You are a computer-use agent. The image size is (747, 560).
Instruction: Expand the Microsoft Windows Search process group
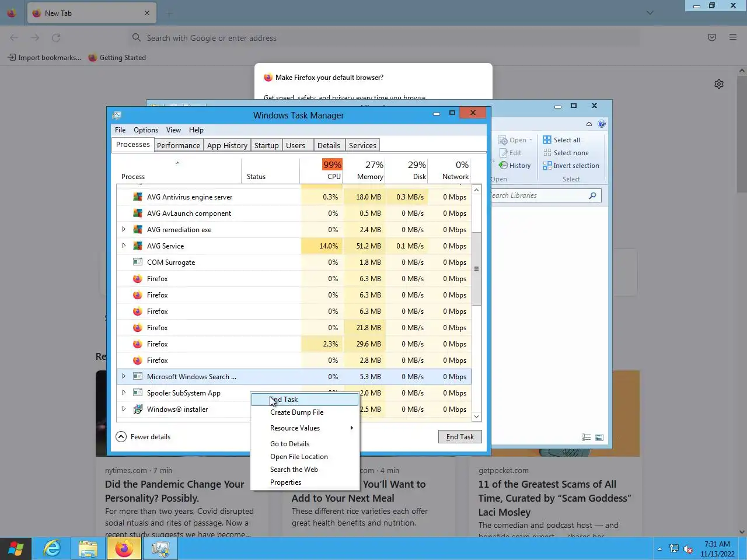tap(124, 377)
